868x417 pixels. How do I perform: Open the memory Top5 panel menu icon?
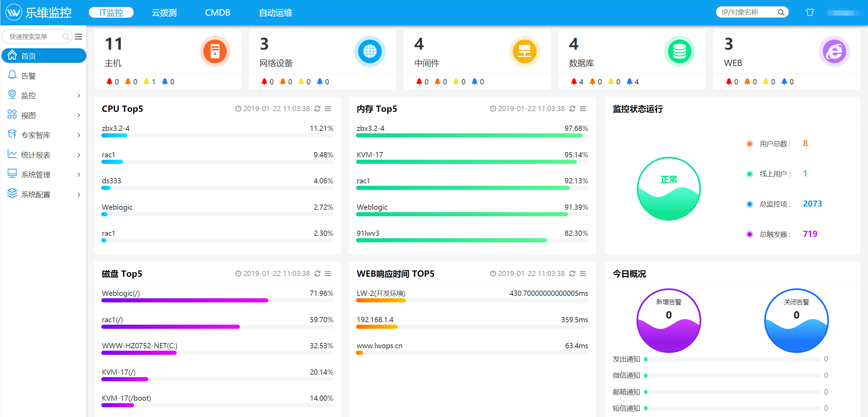583,109
